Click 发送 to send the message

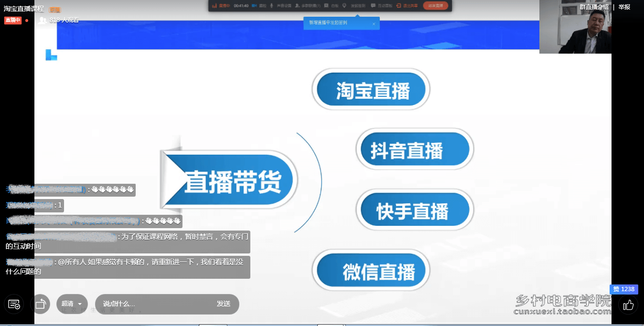[224, 304]
